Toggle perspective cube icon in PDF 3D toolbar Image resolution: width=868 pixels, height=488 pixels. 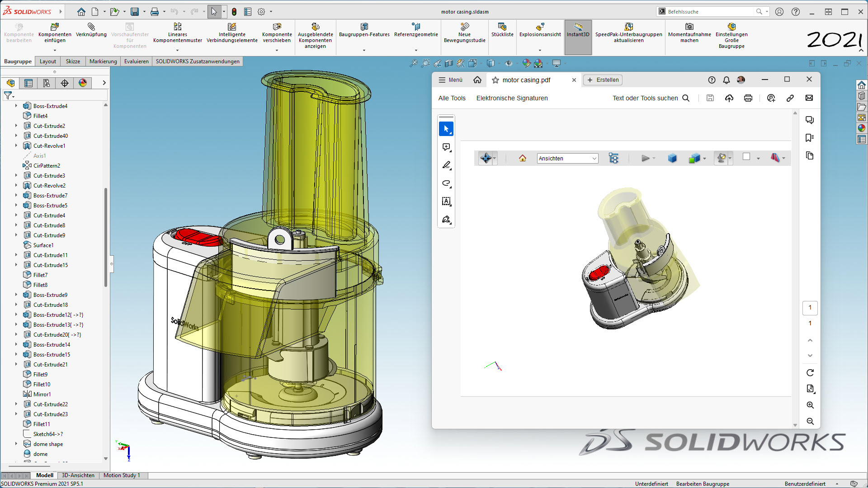pos(672,158)
